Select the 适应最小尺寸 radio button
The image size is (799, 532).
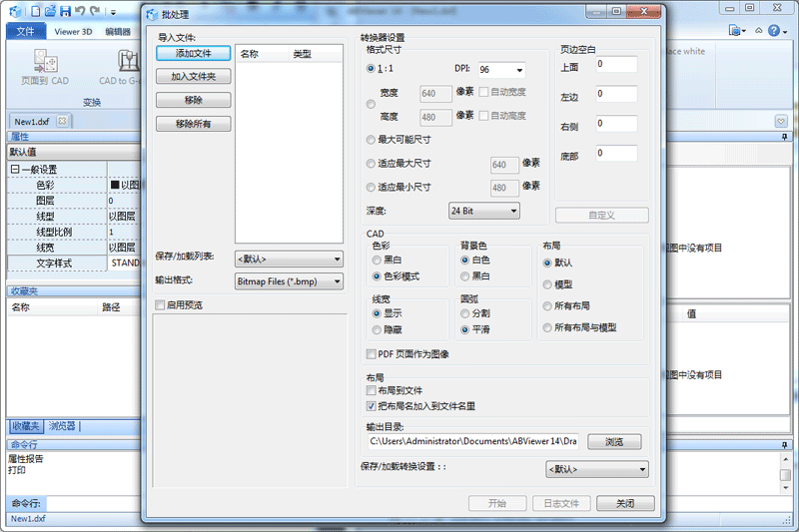(x=371, y=188)
